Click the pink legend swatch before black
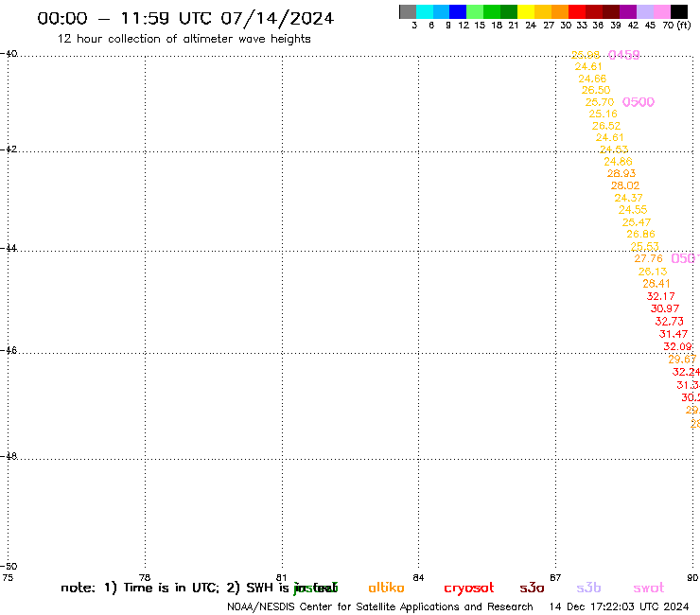The width and height of the screenshot is (700, 615). click(x=662, y=11)
